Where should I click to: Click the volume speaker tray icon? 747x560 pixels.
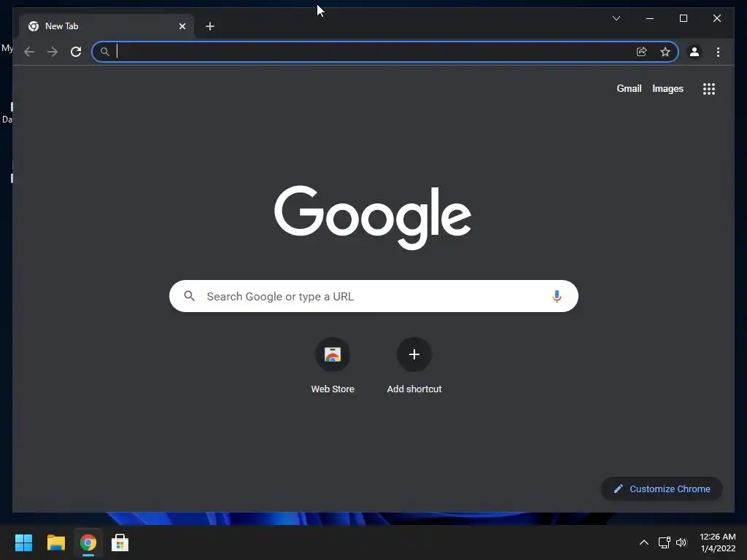pyautogui.click(x=681, y=542)
